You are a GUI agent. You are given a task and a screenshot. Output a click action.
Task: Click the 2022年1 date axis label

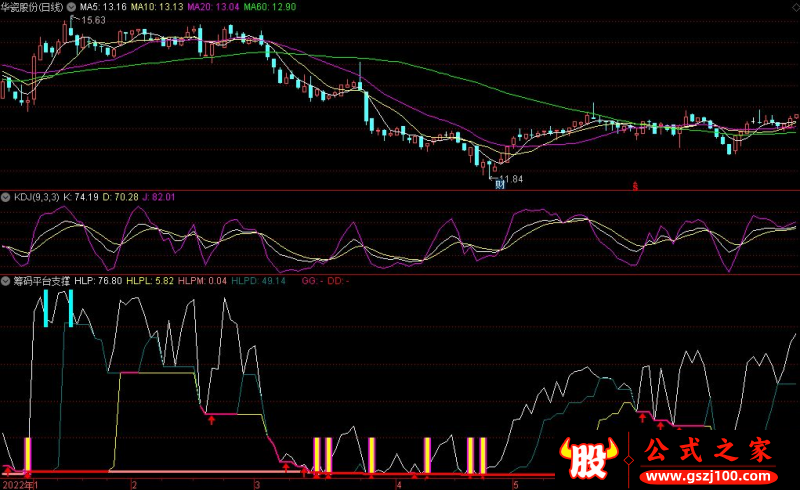point(19,484)
